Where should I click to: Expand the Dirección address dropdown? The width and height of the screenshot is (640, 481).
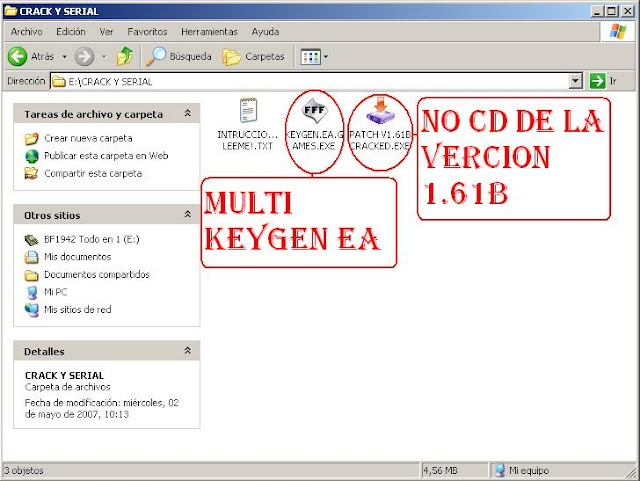[x=575, y=81]
